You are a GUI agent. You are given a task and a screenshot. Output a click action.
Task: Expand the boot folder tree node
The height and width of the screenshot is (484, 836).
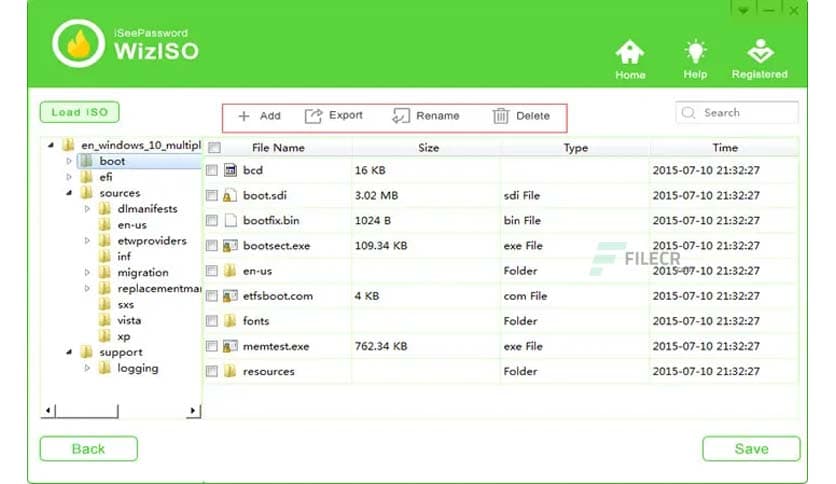pos(69,160)
